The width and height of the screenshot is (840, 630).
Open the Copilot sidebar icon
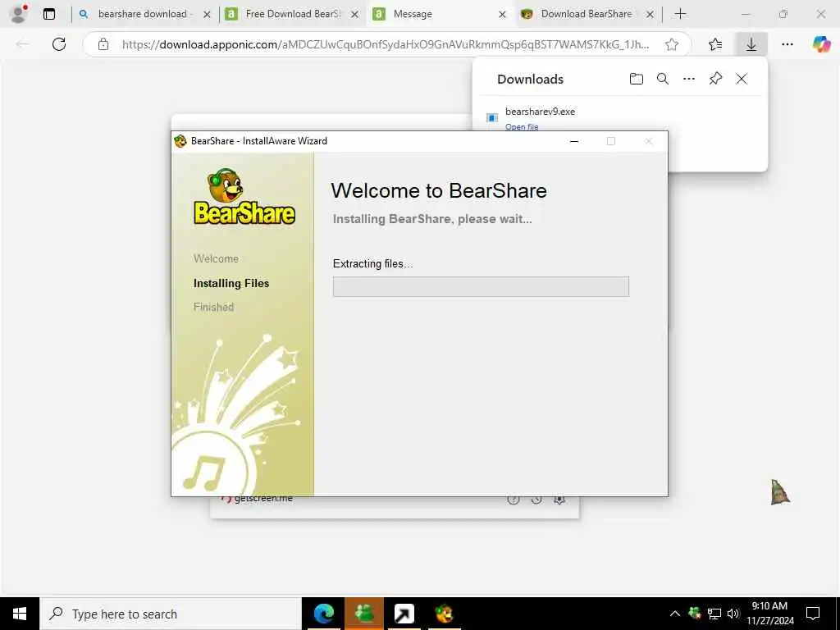(820, 44)
